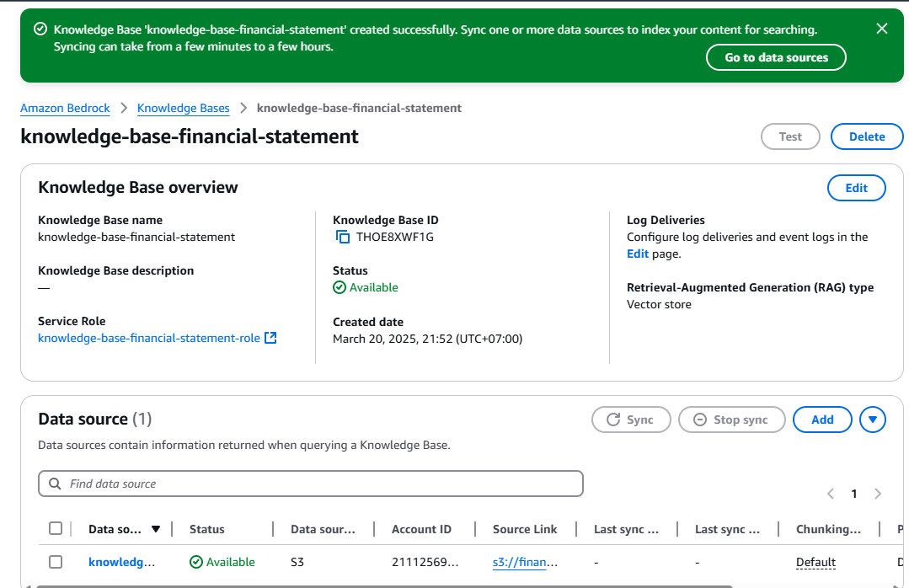Image resolution: width=909 pixels, height=588 pixels.
Task: Click the search magnifier in Find data source
Action: click(55, 484)
